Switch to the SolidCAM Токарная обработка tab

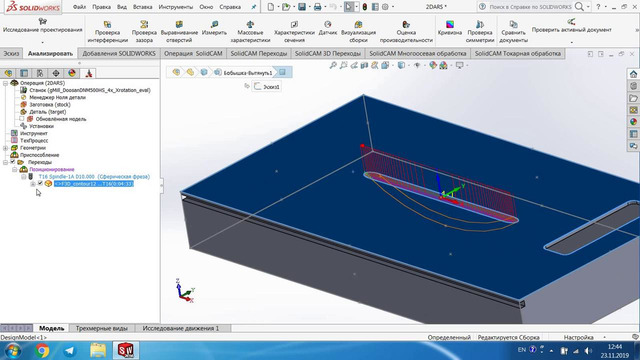[518, 53]
